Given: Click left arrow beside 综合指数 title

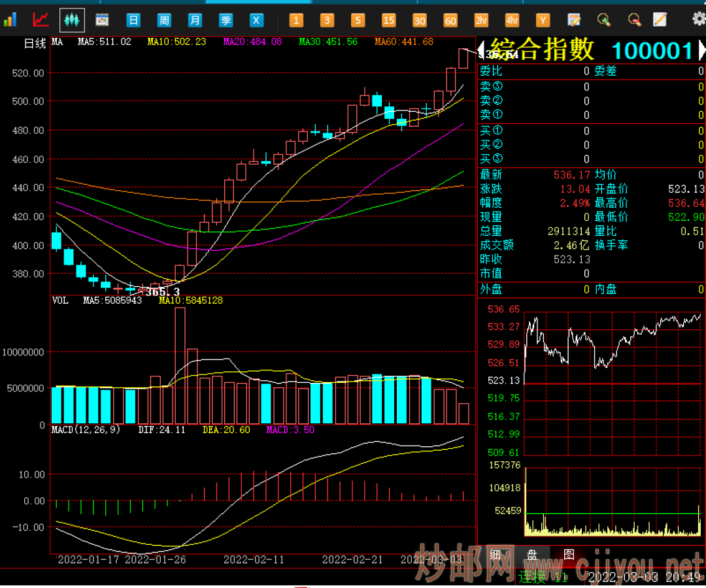Looking at the screenshot, I should pyautogui.click(x=482, y=50).
